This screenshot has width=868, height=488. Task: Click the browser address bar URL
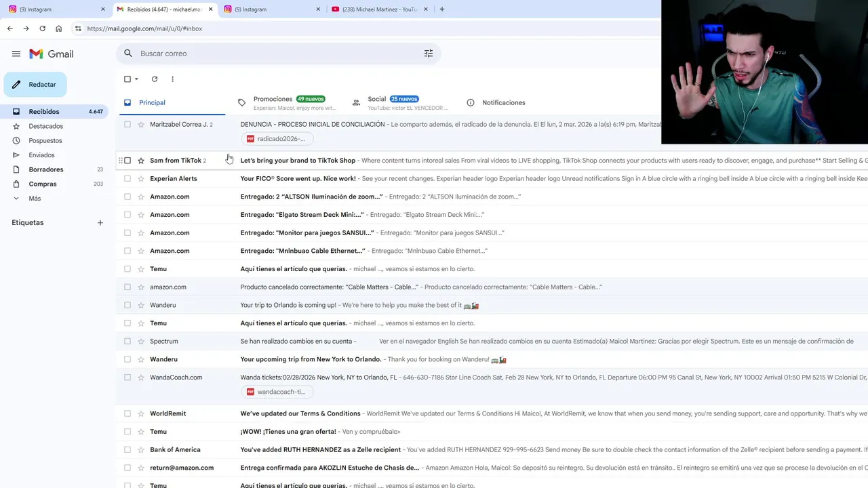(144, 28)
